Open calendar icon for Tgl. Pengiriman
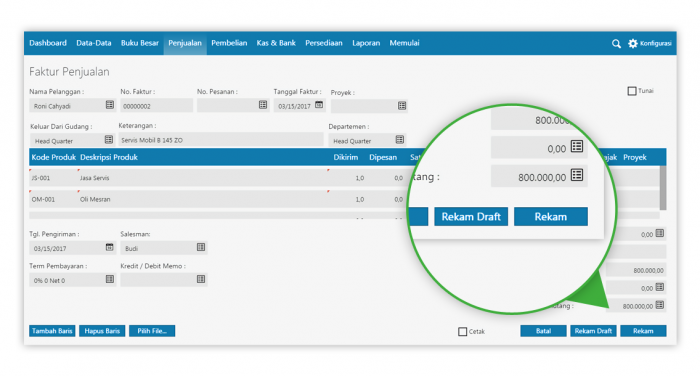The image size is (700, 376). (x=109, y=247)
